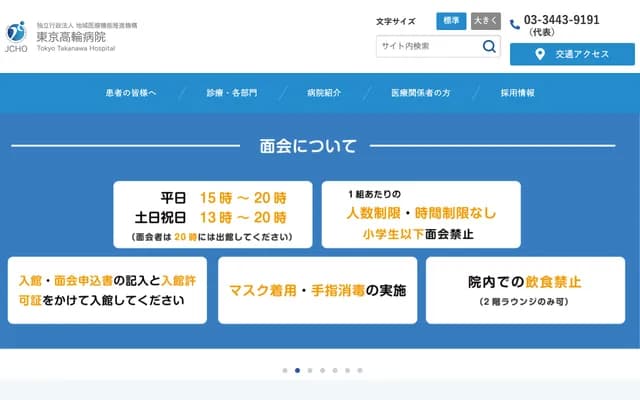Set text size to 標準
The width and height of the screenshot is (640, 400).
[x=451, y=21]
